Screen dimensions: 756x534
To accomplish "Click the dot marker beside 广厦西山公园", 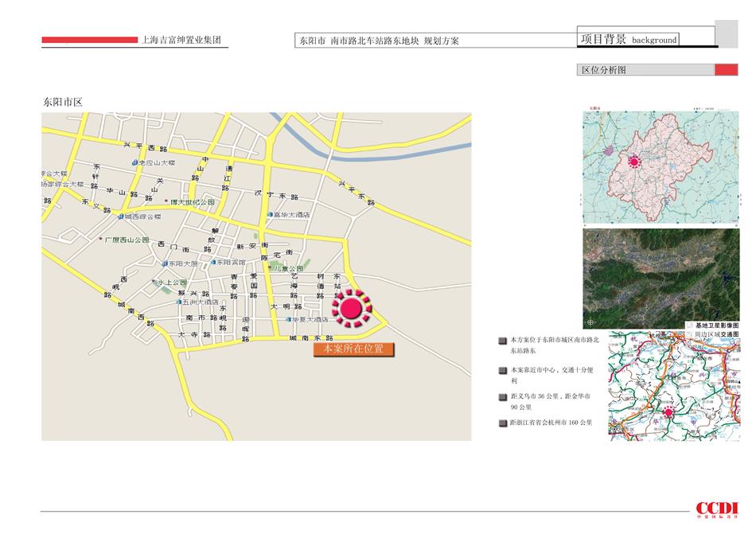I will pyautogui.click(x=101, y=239).
